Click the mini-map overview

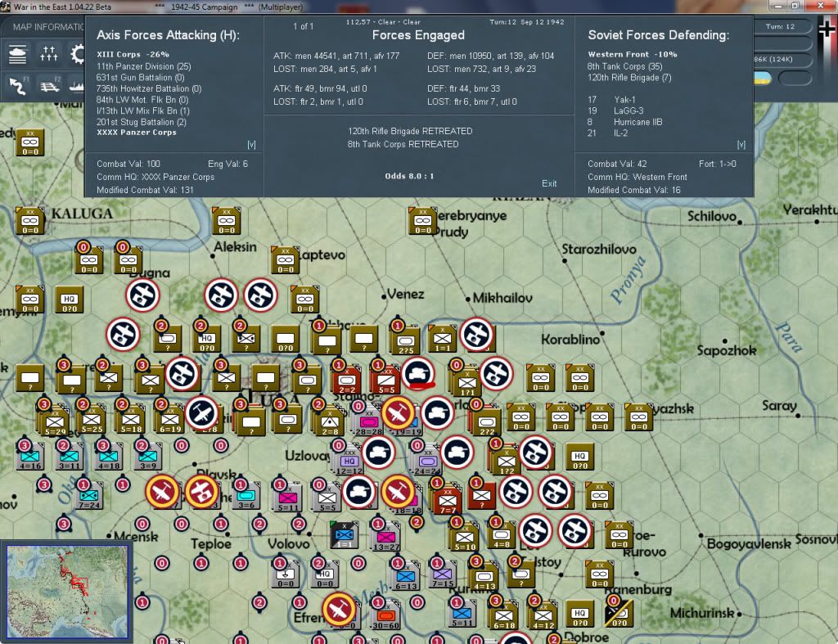(68, 591)
